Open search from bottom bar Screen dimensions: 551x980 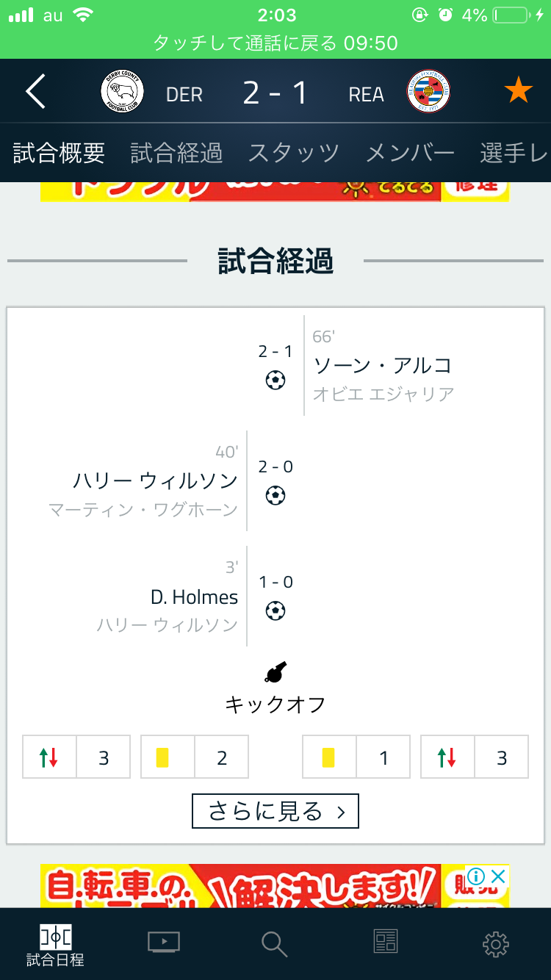click(274, 943)
